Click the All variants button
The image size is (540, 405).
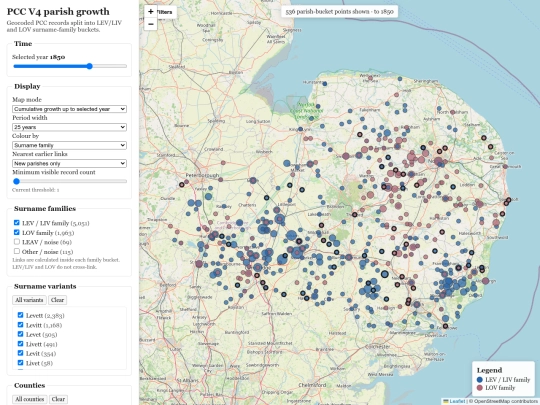tap(29, 300)
